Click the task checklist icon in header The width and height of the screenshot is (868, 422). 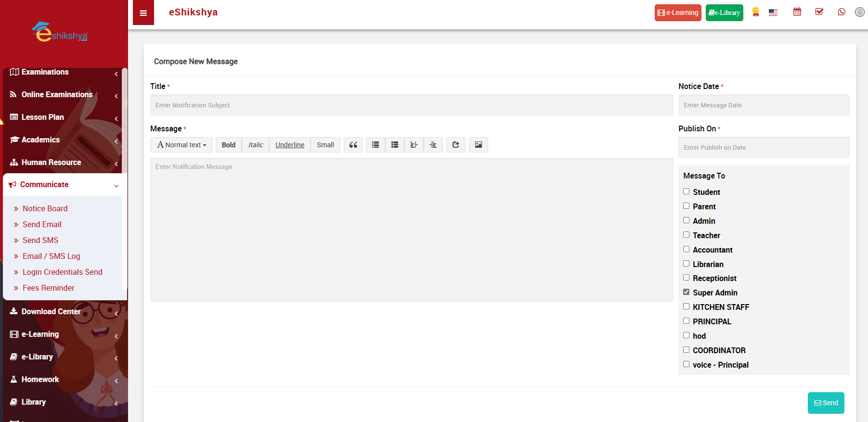[819, 12]
